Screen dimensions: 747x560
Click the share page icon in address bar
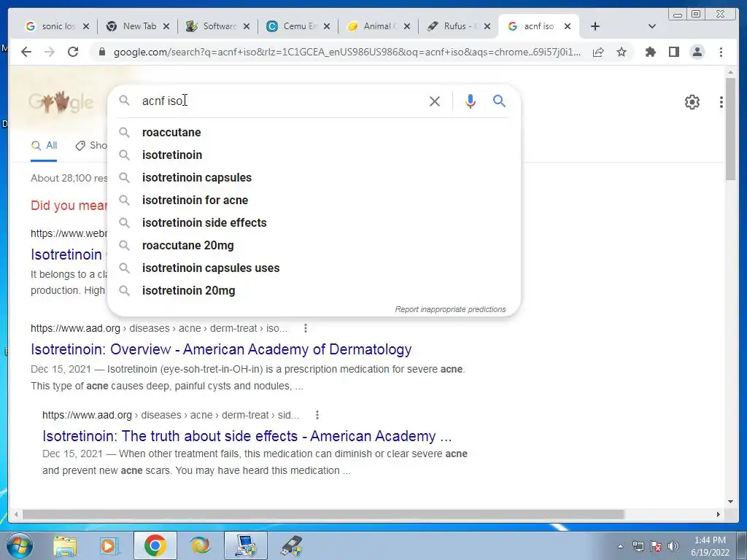pyautogui.click(x=598, y=52)
